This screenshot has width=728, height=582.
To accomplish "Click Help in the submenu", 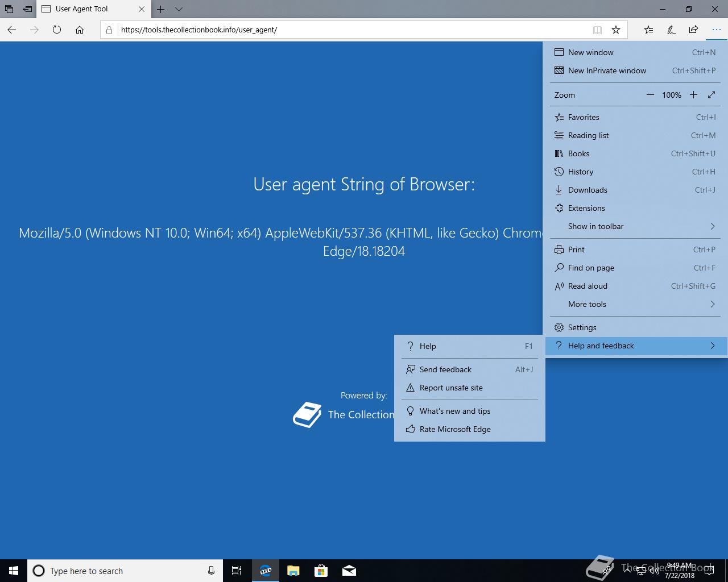I will click(x=470, y=346).
